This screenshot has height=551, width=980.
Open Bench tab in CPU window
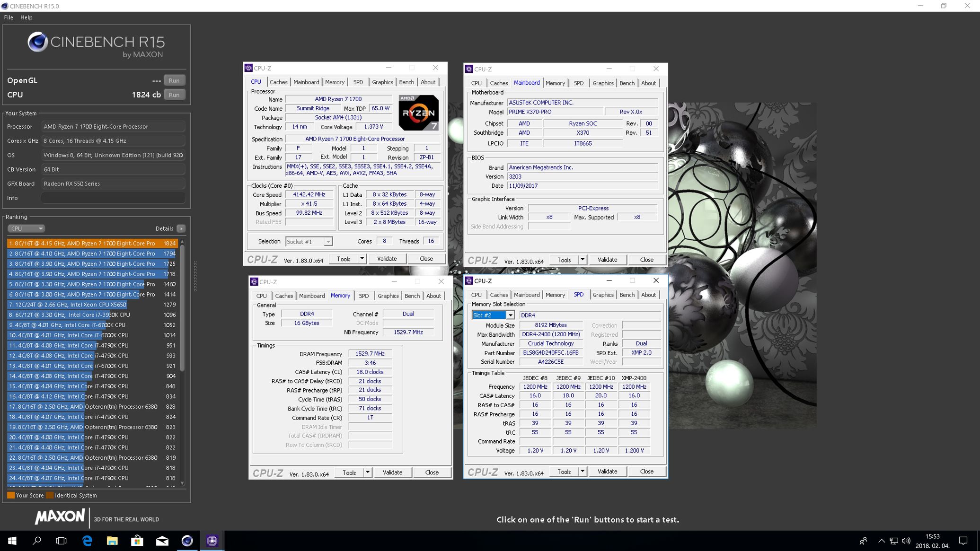pyautogui.click(x=406, y=82)
